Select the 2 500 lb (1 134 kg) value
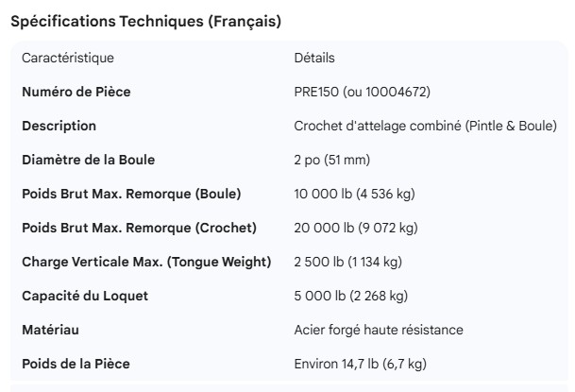The width and height of the screenshot is (575, 392). pyautogui.click(x=348, y=262)
